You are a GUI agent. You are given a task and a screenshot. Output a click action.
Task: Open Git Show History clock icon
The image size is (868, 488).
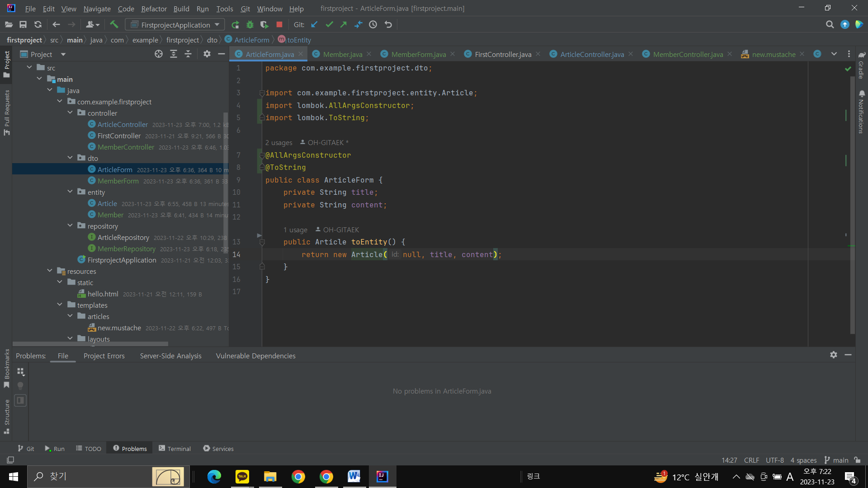[373, 24]
